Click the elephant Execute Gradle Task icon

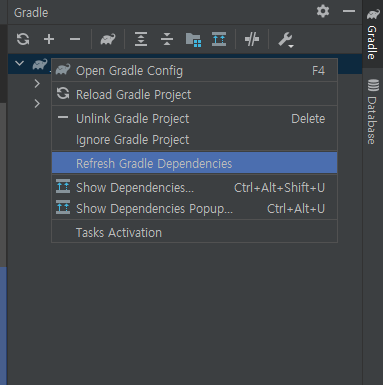click(108, 39)
